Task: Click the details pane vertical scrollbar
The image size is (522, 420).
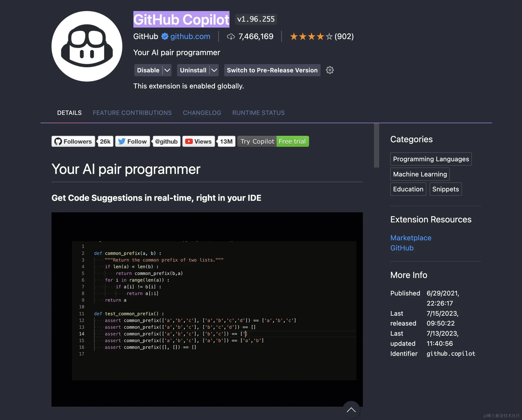Action: 376,145
